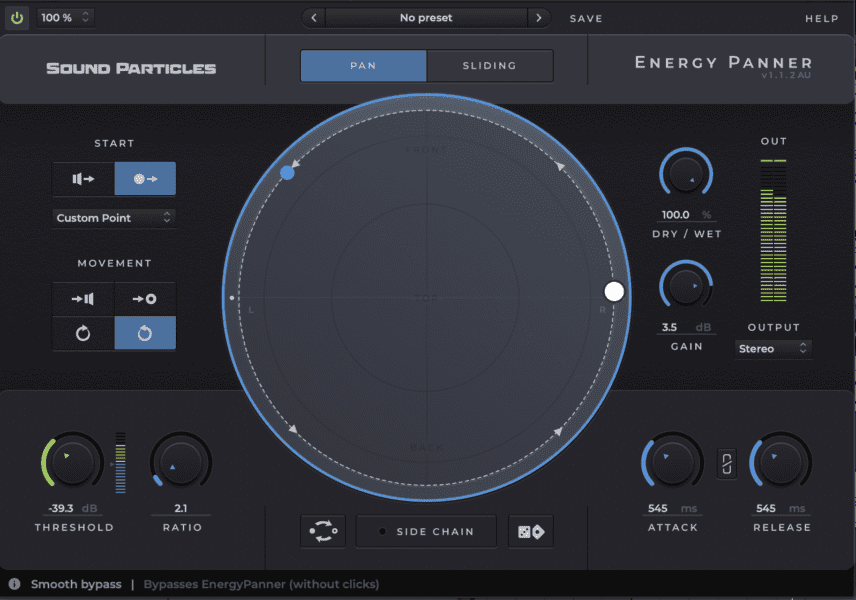This screenshot has height=600, width=856.
Task: Open the No preset selector
Action: (426, 17)
